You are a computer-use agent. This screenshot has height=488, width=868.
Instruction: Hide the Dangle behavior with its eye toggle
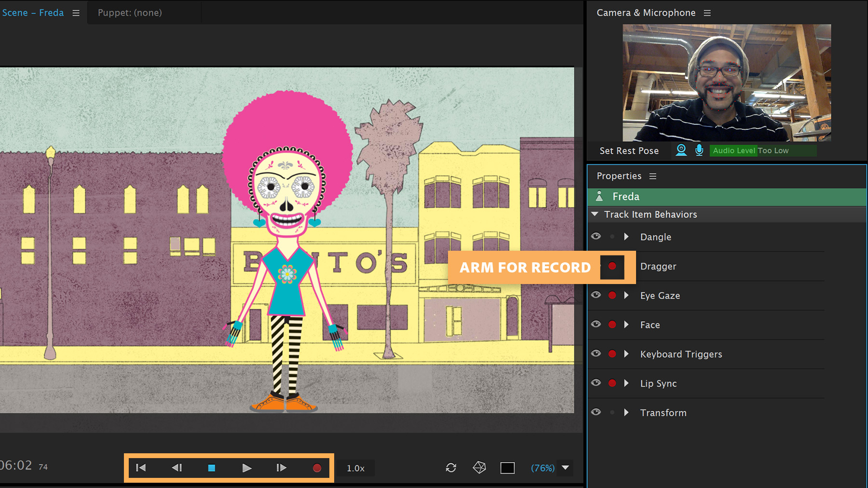click(x=596, y=236)
